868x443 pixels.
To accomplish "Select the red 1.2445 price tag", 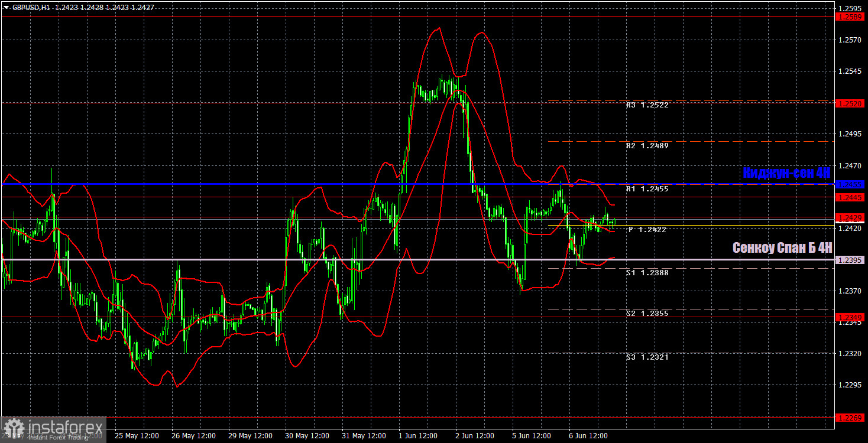I will point(850,197).
